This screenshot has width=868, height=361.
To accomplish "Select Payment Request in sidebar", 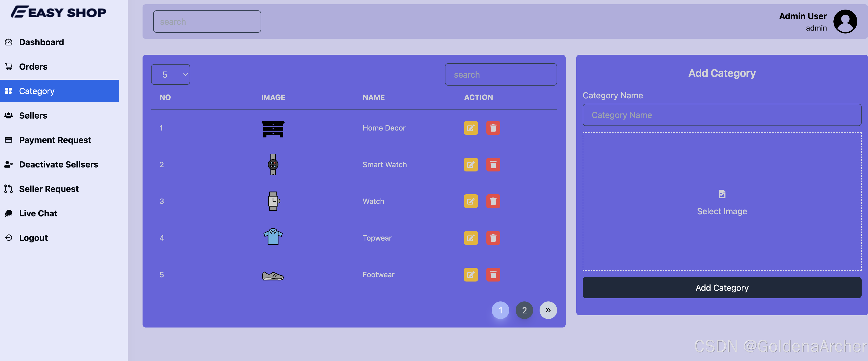I will pos(55,140).
